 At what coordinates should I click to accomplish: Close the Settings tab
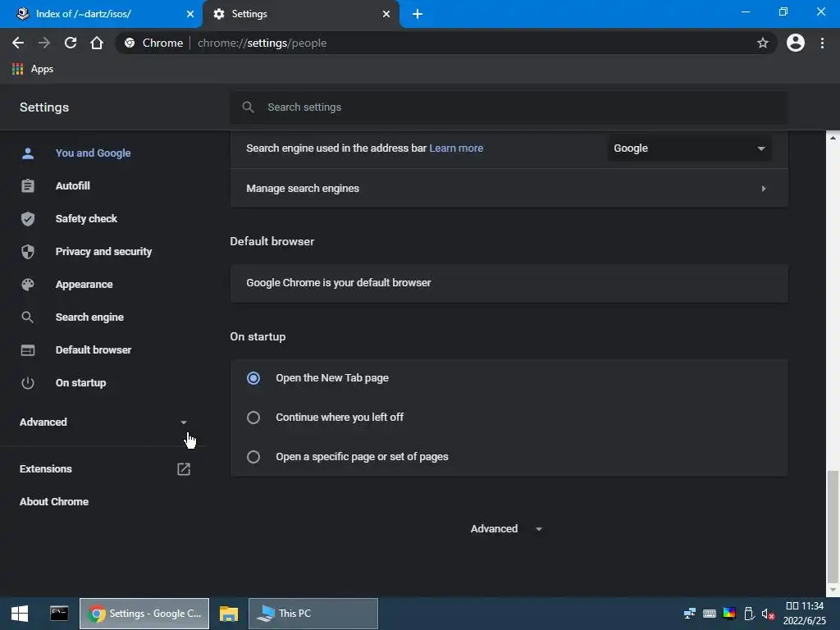tap(386, 14)
